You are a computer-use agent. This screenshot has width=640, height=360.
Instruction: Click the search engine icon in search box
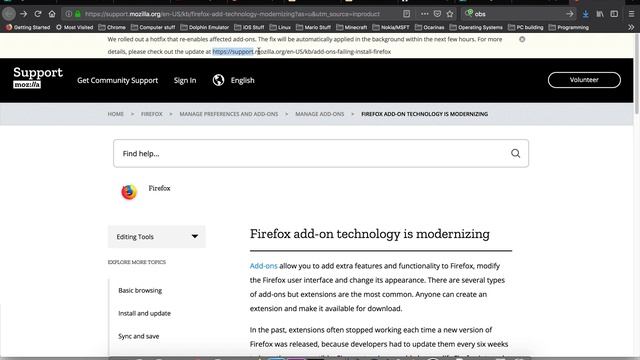(469, 13)
